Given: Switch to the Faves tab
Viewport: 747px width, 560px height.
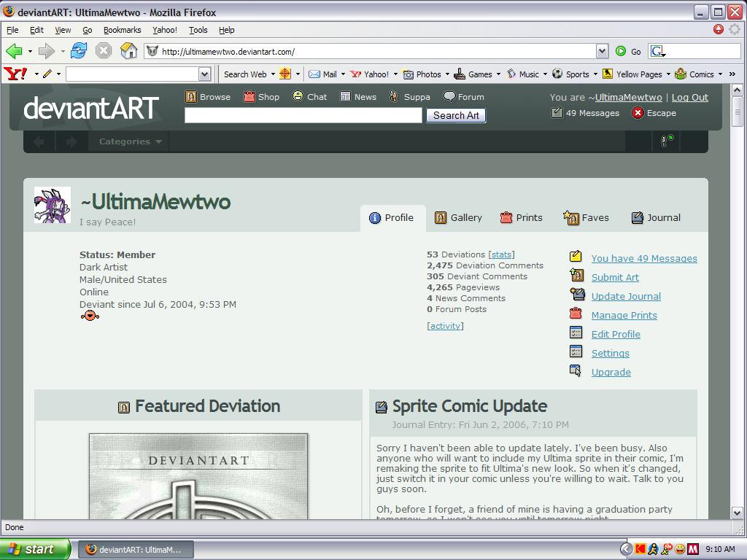Looking at the screenshot, I should (586, 217).
